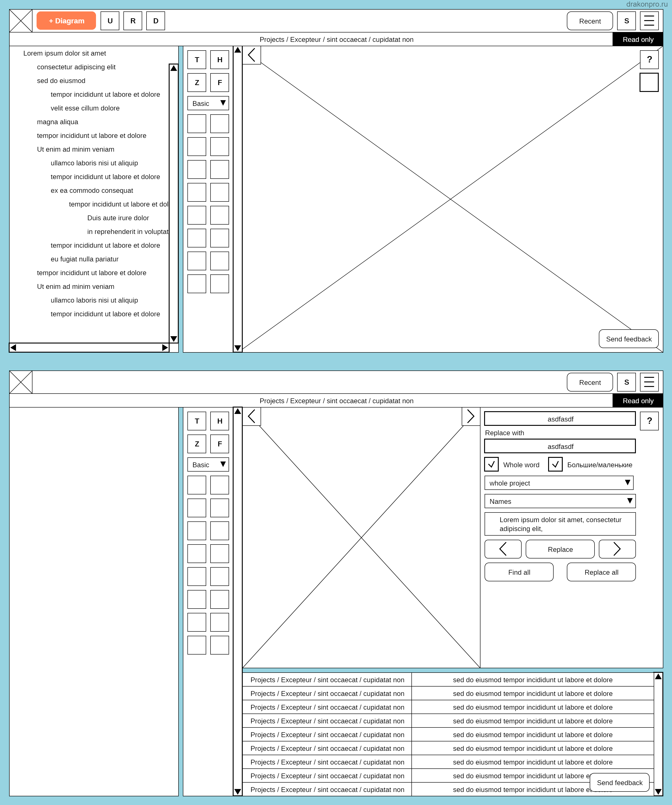The image size is (672, 805).
Task: Click the logo placeholder in the top wireframe
Action: click(x=21, y=21)
